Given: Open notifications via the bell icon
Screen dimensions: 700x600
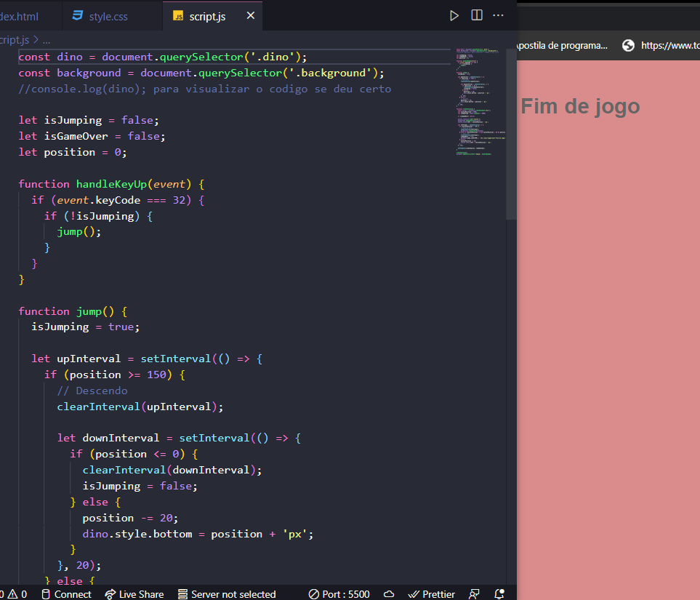Looking at the screenshot, I should pos(499,594).
